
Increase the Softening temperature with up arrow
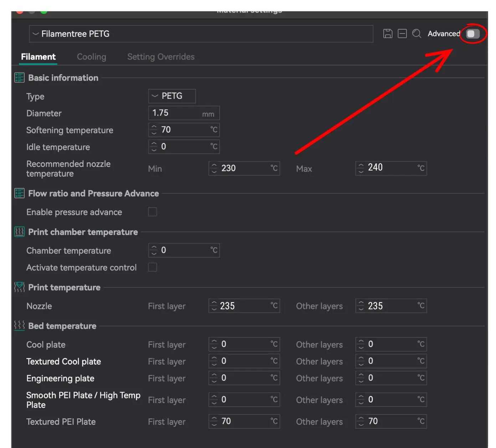click(x=154, y=127)
